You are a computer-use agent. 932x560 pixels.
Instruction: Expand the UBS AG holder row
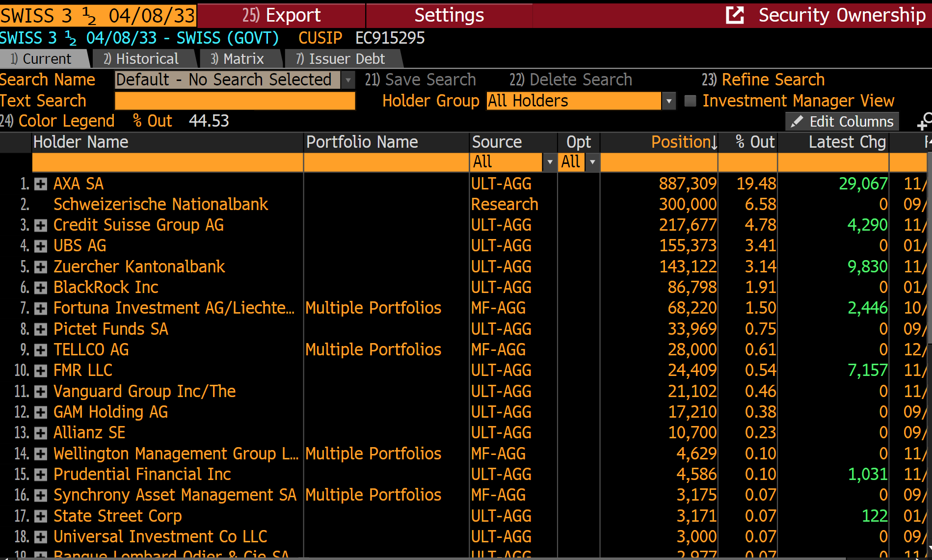pos(41,246)
